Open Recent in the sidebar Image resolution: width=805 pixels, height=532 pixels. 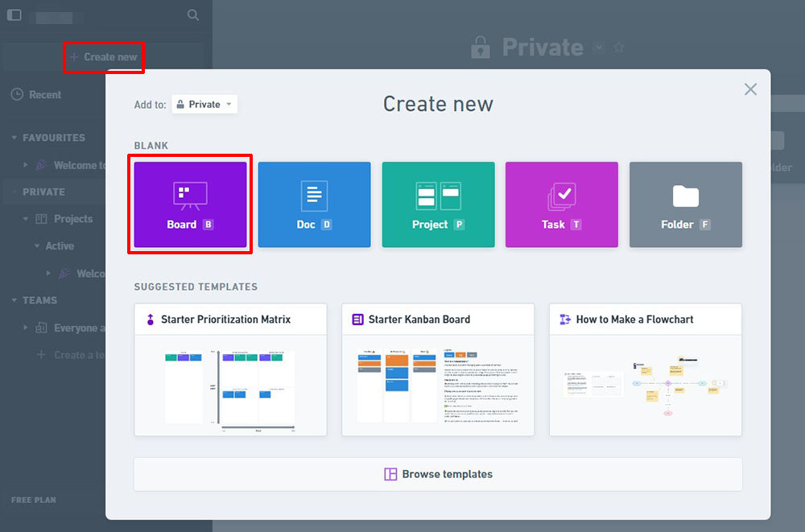pyautogui.click(x=45, y=95)
